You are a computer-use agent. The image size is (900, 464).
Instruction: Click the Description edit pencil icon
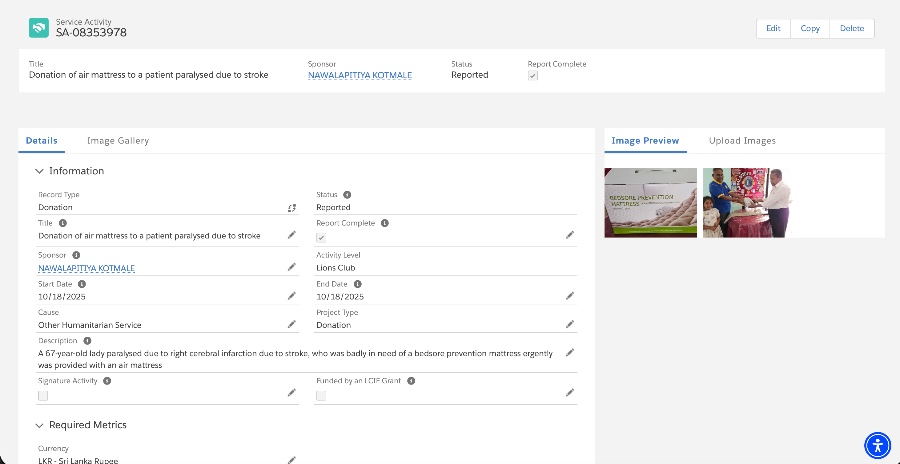click(x=570, y=353)
